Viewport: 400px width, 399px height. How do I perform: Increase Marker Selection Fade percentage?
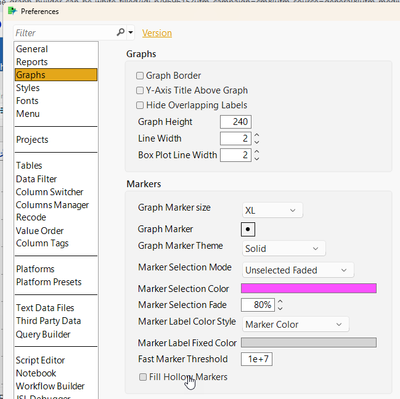click(x=280, y=301)
